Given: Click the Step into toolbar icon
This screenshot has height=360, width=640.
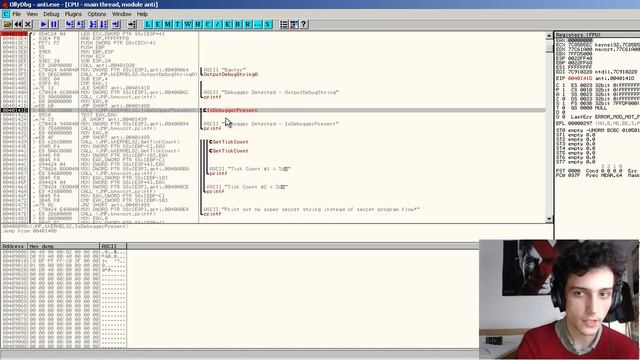Looking at the screenshot, I should pos(70,24).
